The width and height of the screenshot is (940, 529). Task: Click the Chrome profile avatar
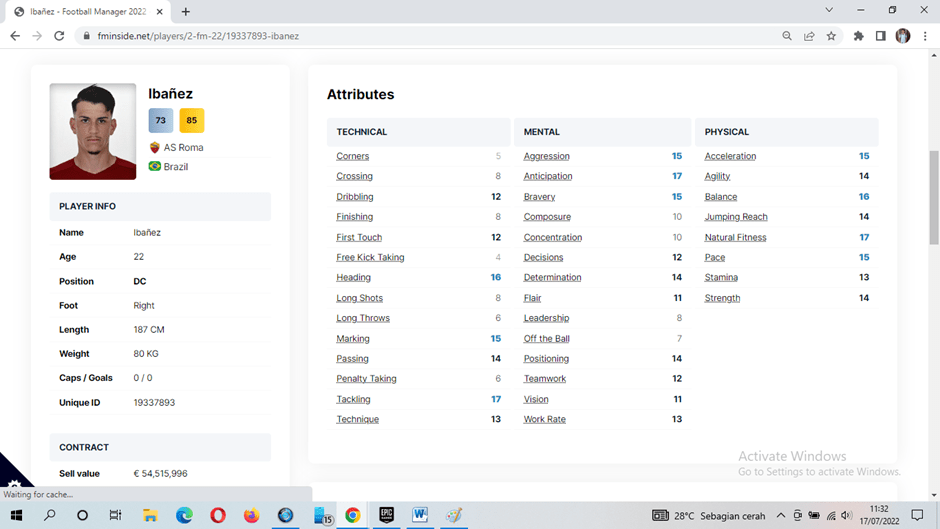tap(903, 36)
